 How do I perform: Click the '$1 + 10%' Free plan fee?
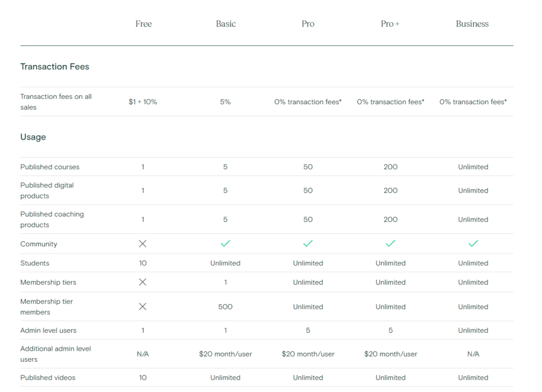(x=143, y=102)
